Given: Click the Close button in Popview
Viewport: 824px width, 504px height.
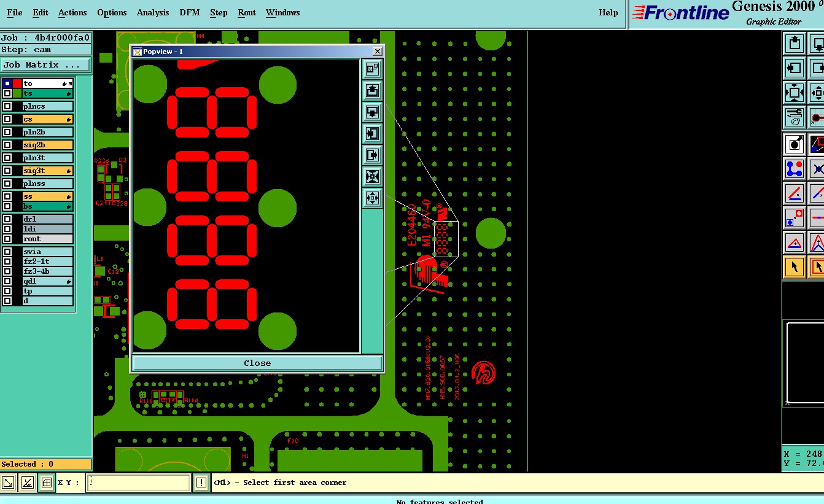Looking at the screenshot, I should (257, 363).
